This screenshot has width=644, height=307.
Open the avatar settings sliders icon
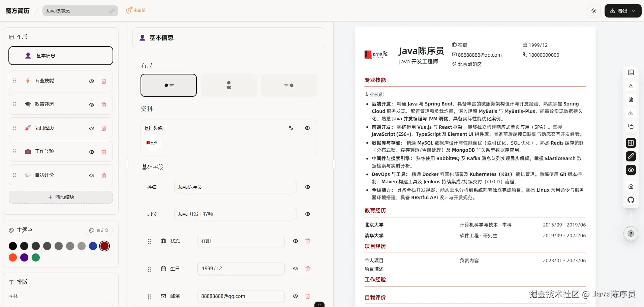[291, 128]
